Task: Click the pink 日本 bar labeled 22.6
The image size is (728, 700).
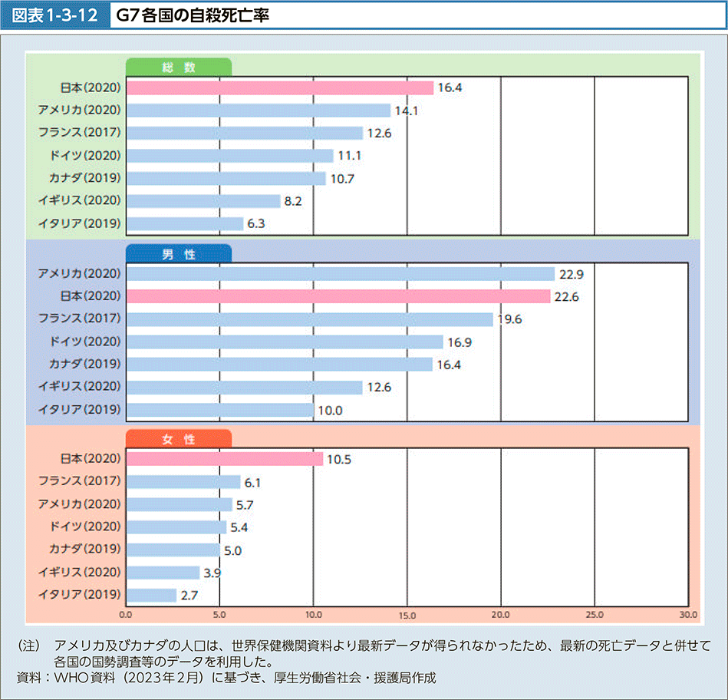Action: click(x=338, y=296)
